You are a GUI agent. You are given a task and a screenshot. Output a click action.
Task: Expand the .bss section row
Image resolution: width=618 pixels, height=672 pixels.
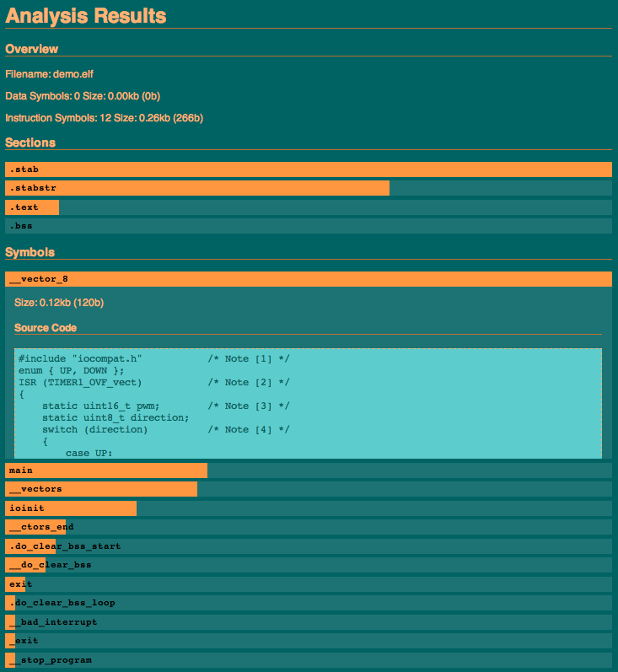[309, 226]
